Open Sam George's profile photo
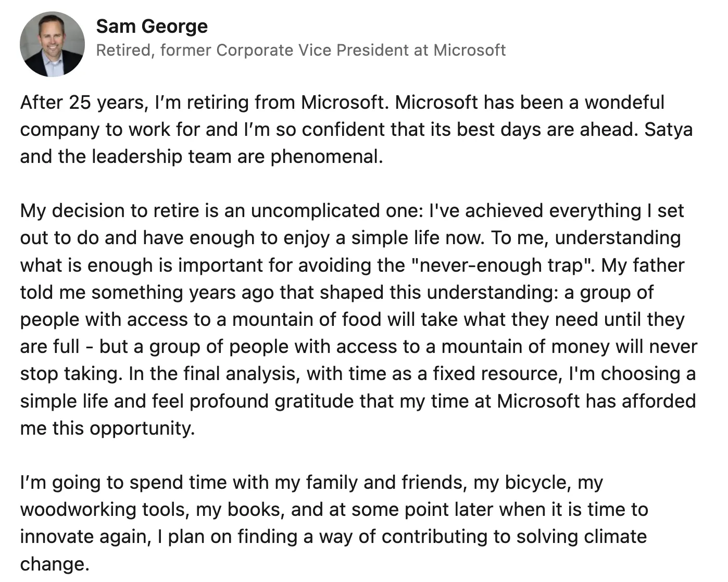The height and width of the screenshot is (582, 728). point(52,44)
